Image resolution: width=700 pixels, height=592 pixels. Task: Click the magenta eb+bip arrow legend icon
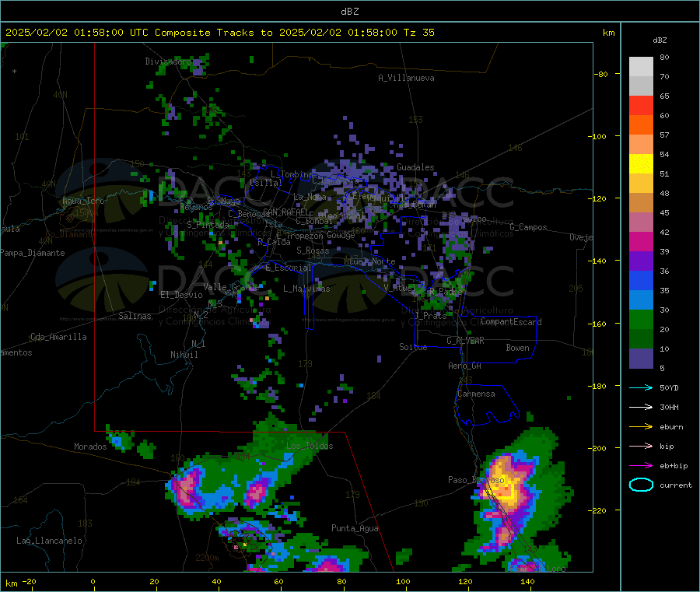[x=641, y=466]
